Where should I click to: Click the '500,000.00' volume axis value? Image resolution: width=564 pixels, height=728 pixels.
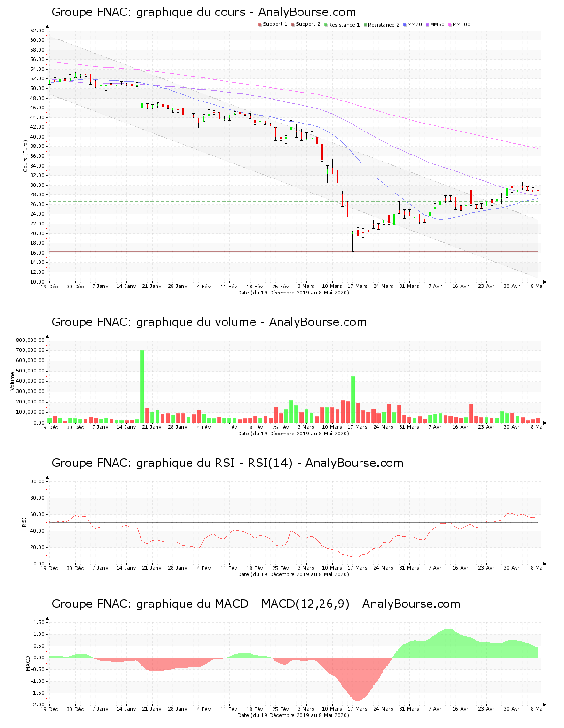pos(30,371)
